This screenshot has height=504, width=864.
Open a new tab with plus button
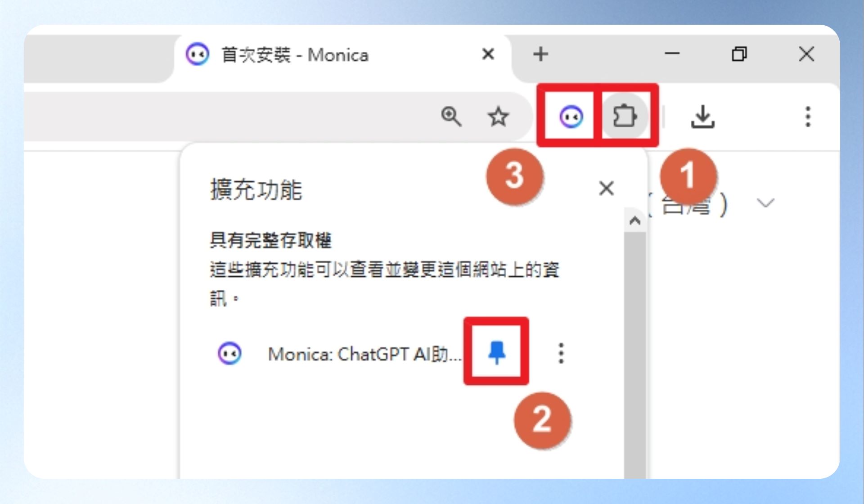point(540,54)
